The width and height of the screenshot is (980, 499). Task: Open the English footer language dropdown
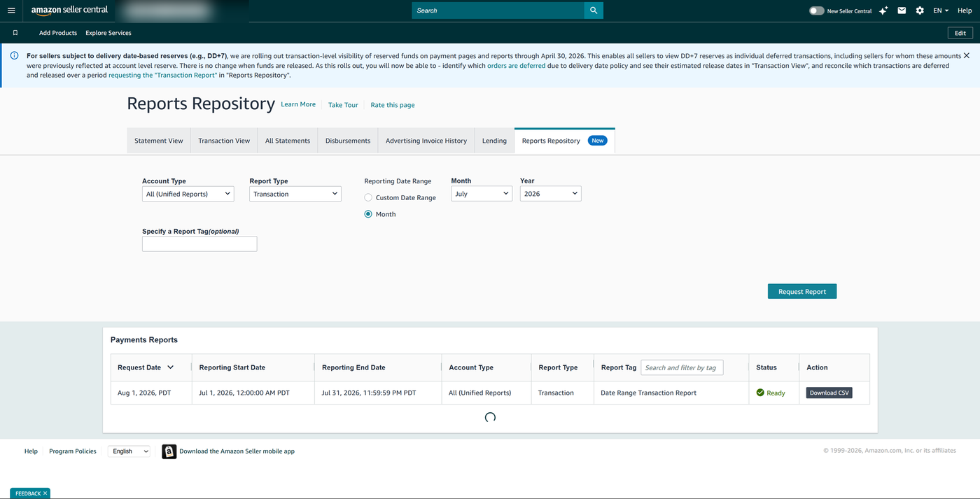[129, 451]
